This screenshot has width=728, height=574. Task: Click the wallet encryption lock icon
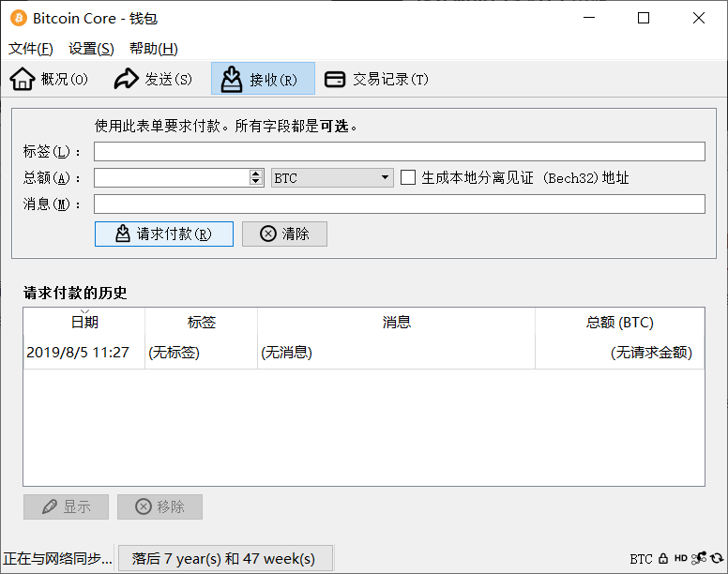click(663, 558)
